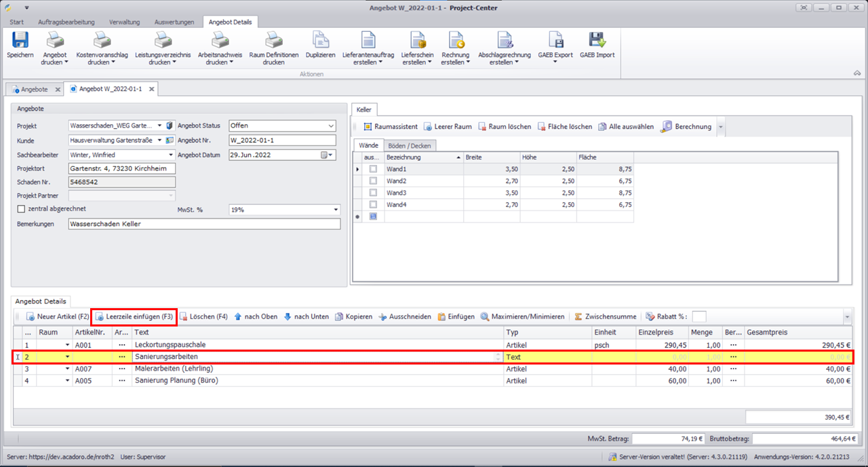868x467 pixels.
Task: Move row up with nach Oben
Action: coord(255,316)
